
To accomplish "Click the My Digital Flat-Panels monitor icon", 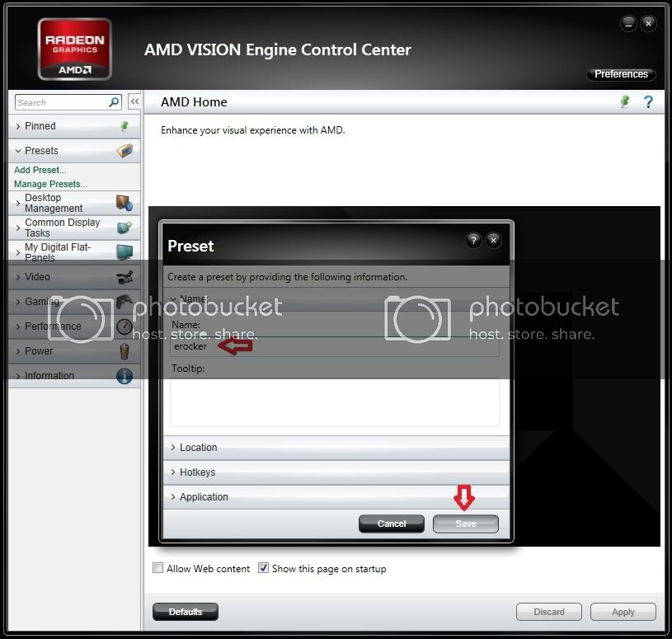I will (x=125, y=252).
